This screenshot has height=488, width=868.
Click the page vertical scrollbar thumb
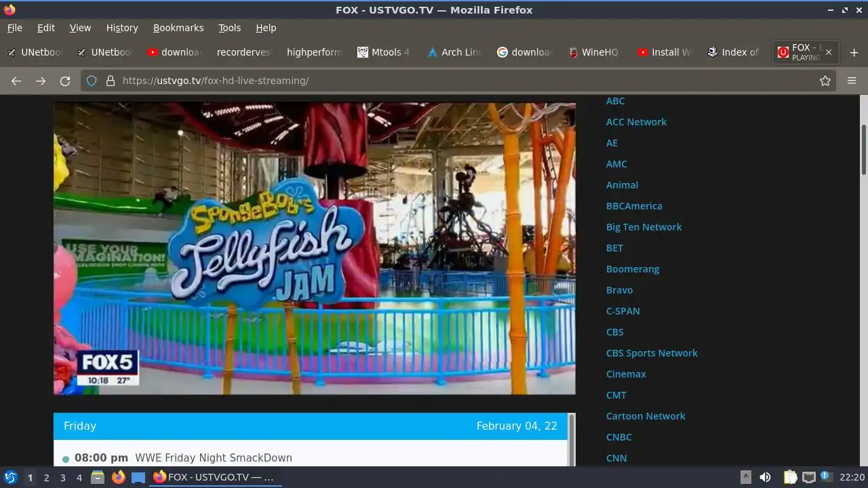[864, 149]
